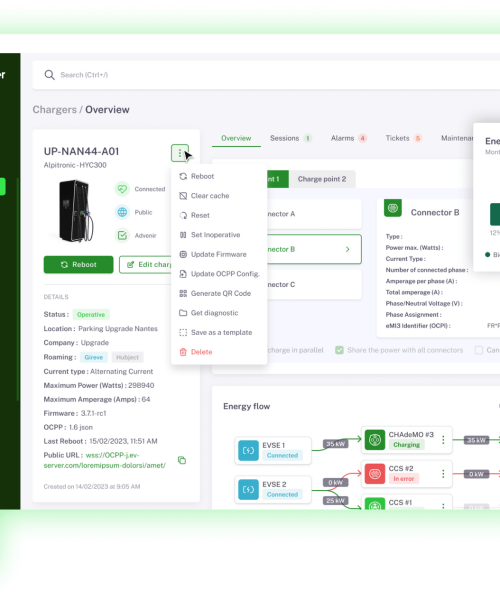Click the 25 kW flow label

[336, 501]
